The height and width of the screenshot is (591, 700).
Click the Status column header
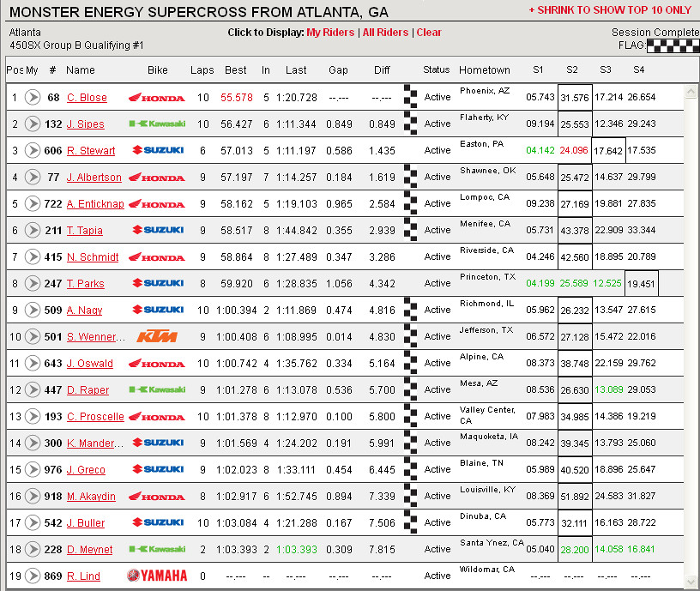pyautogui.click(x=436, y=69)
